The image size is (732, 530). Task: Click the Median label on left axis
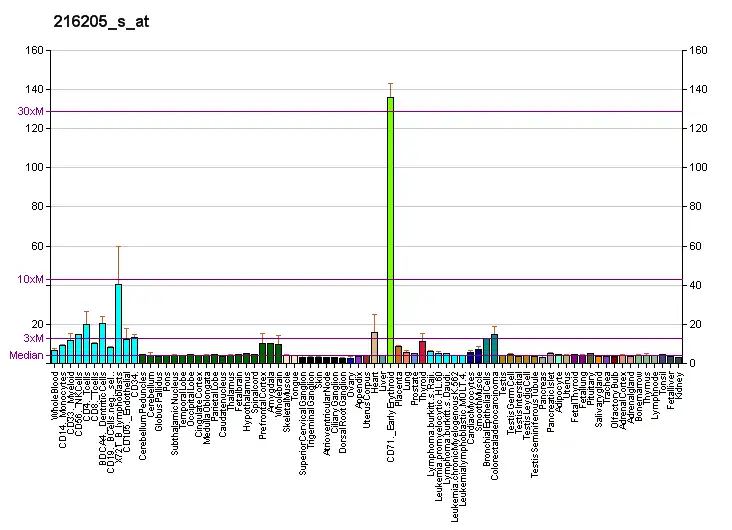coord(27,355)
